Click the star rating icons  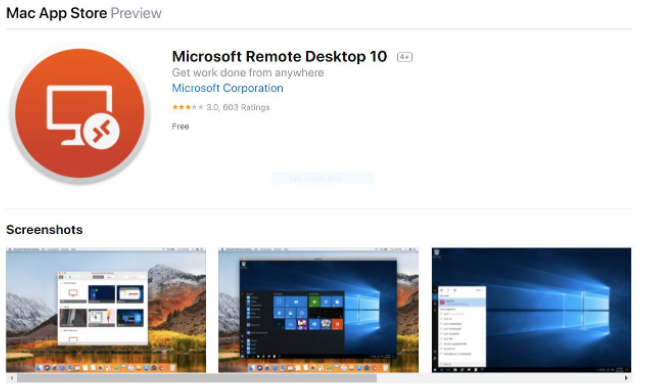pos(187,107)
